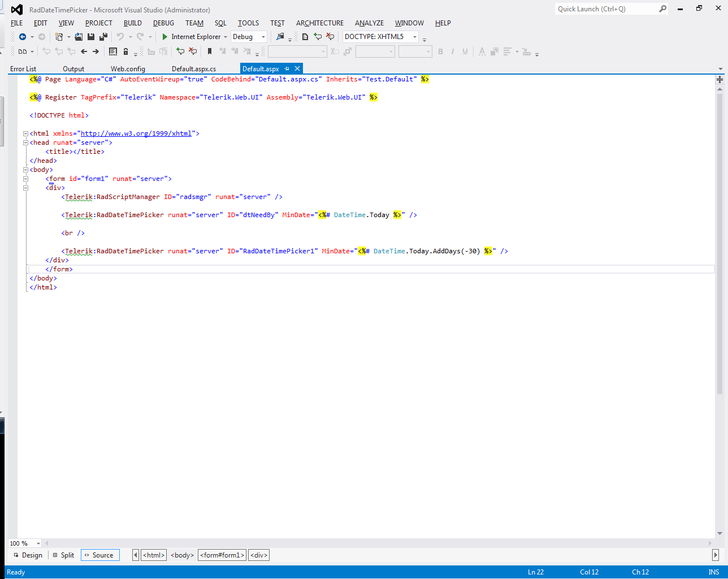The image size is (728, 579).
Task: Click the Save All toolbar icon
Action: click(103, 37)
